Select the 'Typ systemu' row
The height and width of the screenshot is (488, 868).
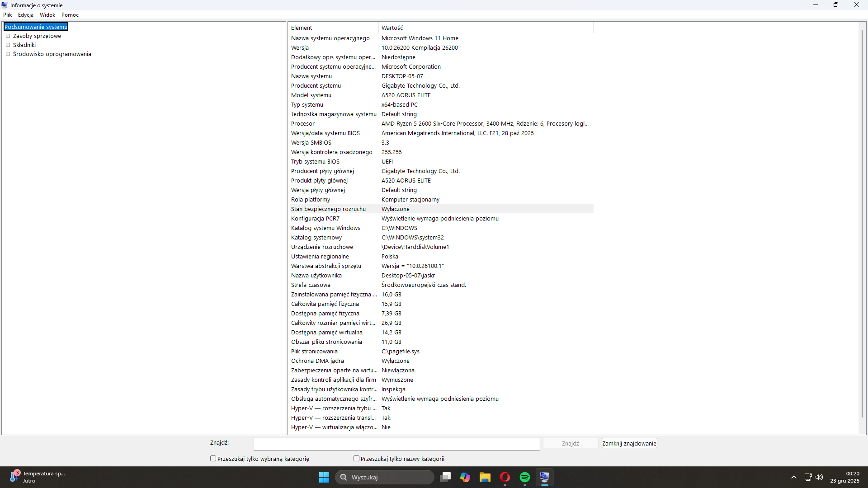coord(441,105)
